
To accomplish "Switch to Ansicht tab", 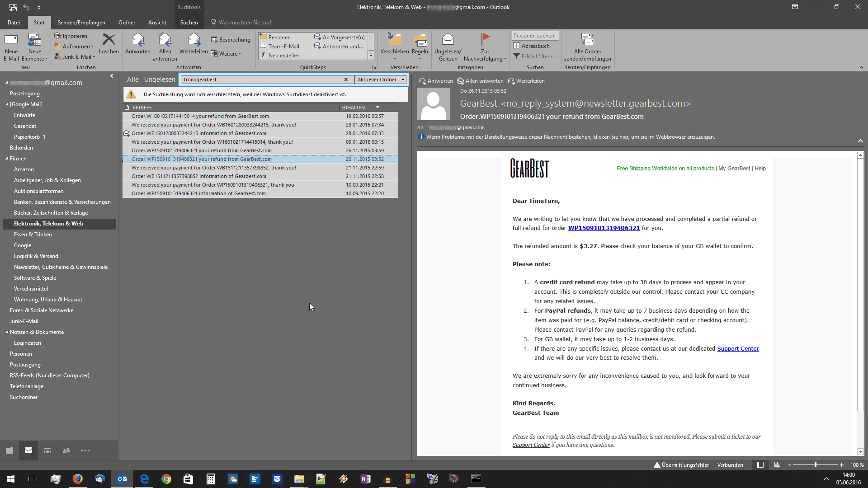I will click(157, 22).
